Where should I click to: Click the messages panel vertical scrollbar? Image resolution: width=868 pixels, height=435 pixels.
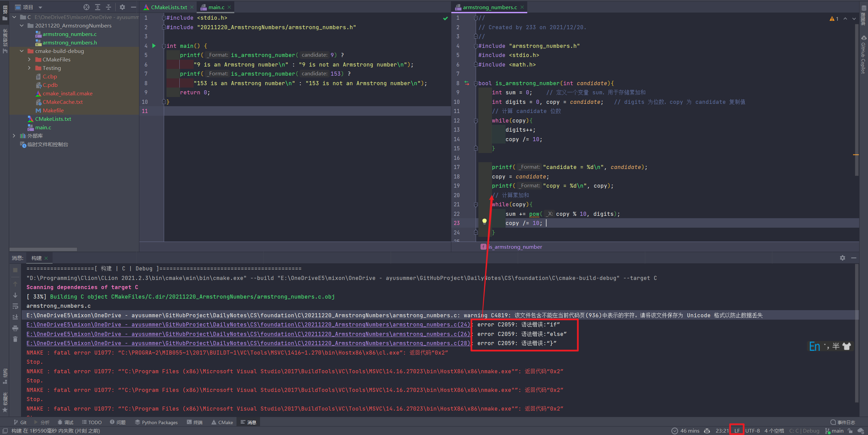point(856,333)
